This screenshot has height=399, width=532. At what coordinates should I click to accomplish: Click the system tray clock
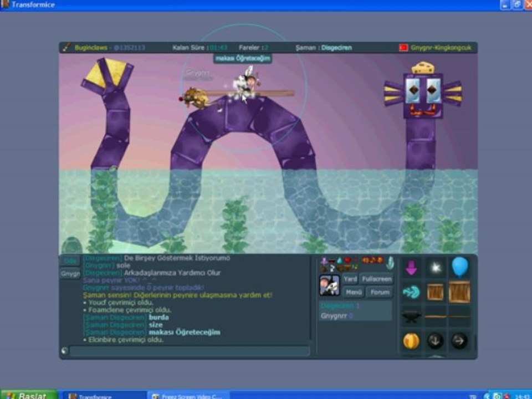click(523, 396)
